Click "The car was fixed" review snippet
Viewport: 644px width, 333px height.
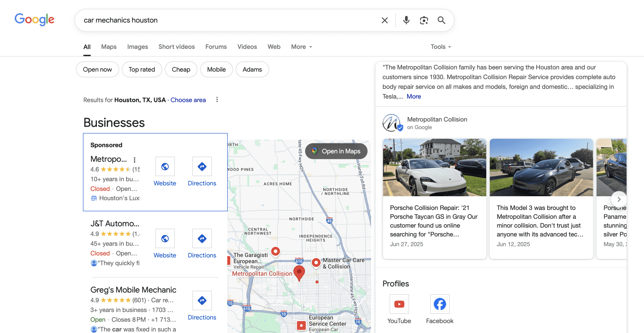point(133,329)
